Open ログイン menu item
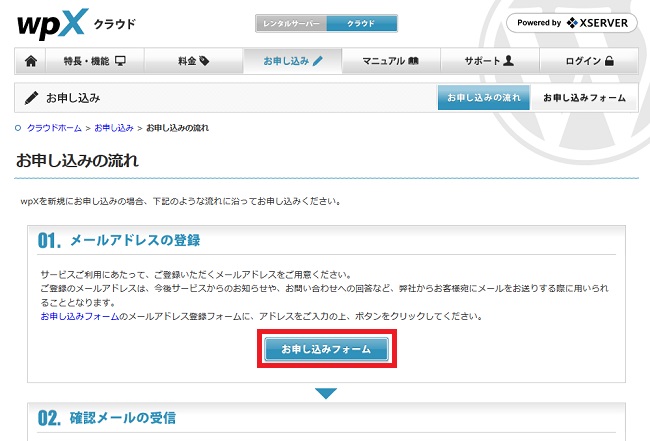 [589, 61]
